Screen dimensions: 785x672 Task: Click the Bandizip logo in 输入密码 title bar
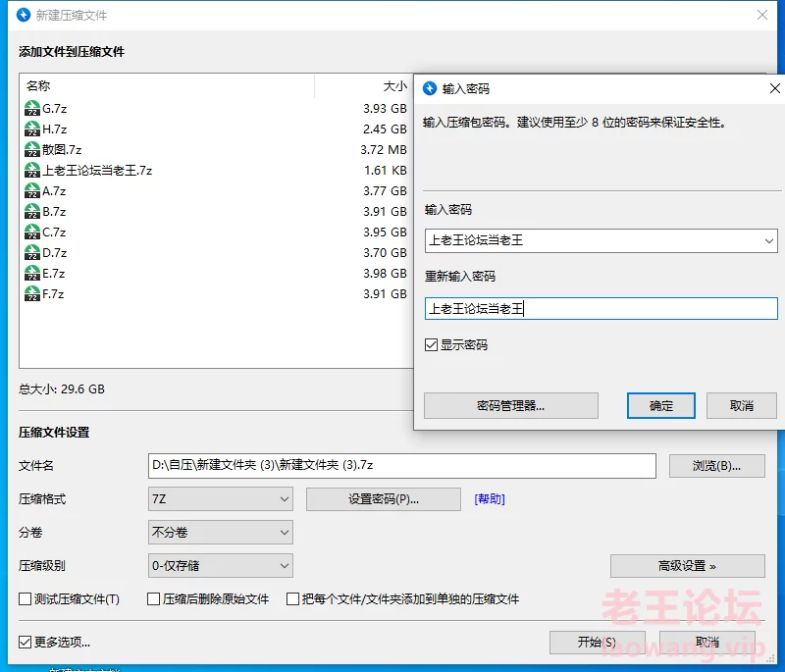(430, 88)
